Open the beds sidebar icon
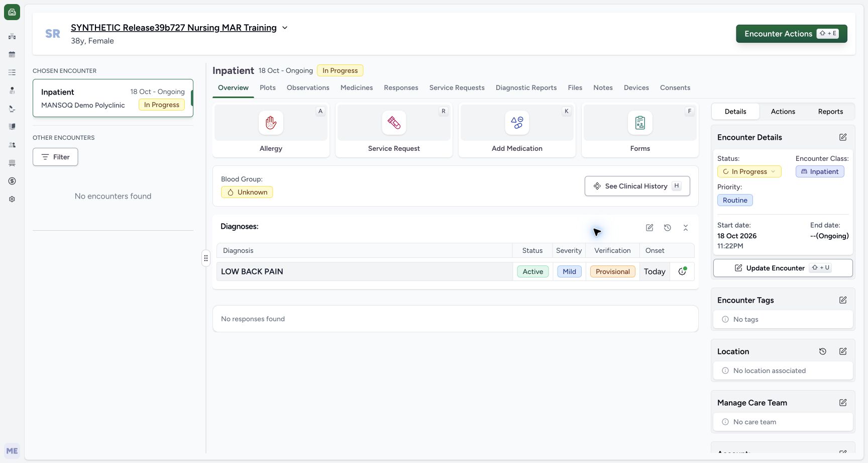The width and height of the screenshot is (868, 463). pyautogui.click(x=12, y=163)
